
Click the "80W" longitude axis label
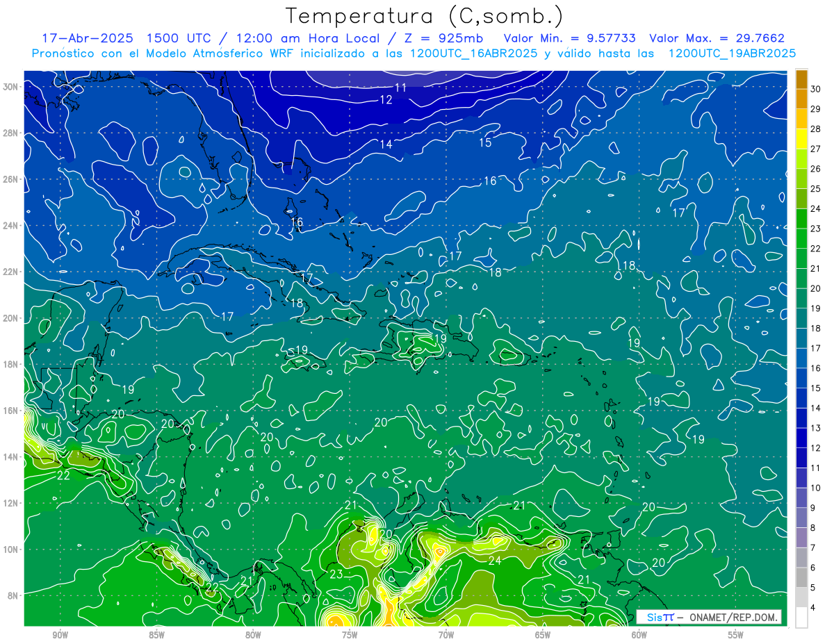click(253, 634)
